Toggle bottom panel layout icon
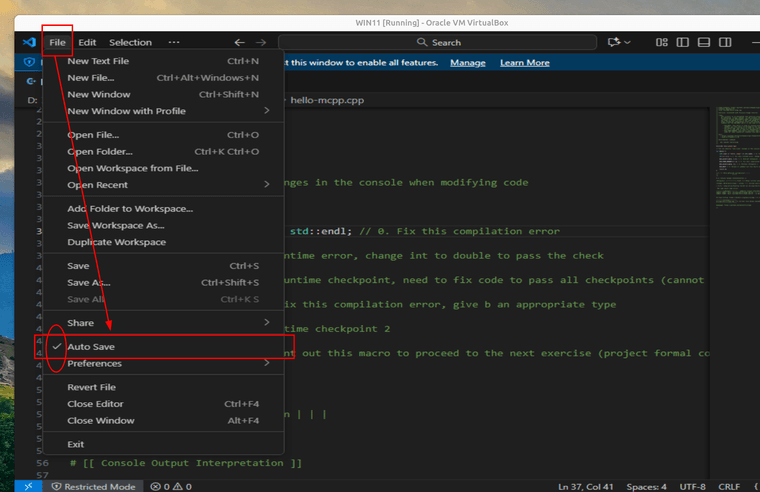Viewport: 760px width, 492px height. [703, 42]
